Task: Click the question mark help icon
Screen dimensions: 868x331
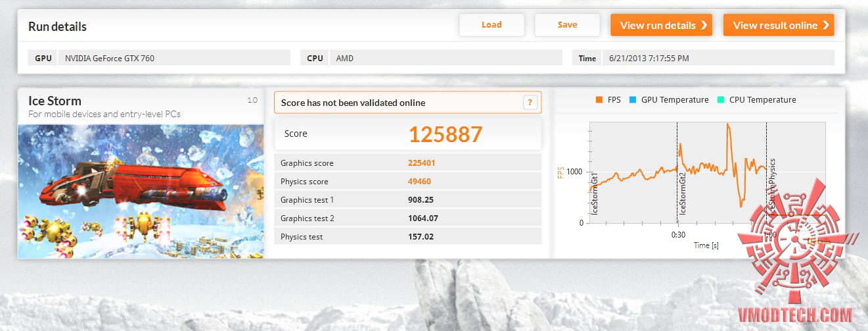Action: point(531,103)
